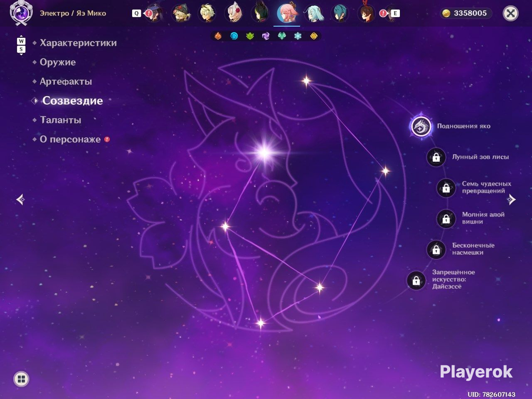Open the О персонаже section

70,140
